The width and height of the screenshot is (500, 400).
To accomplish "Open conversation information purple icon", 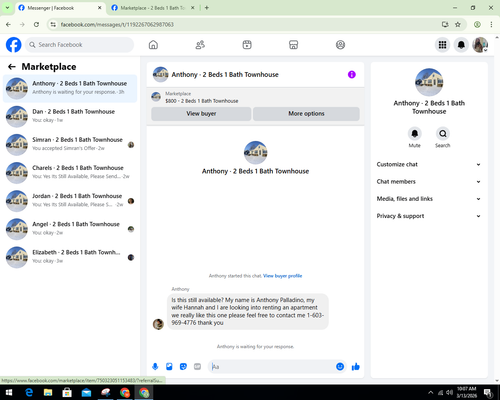I will (352, 74).
